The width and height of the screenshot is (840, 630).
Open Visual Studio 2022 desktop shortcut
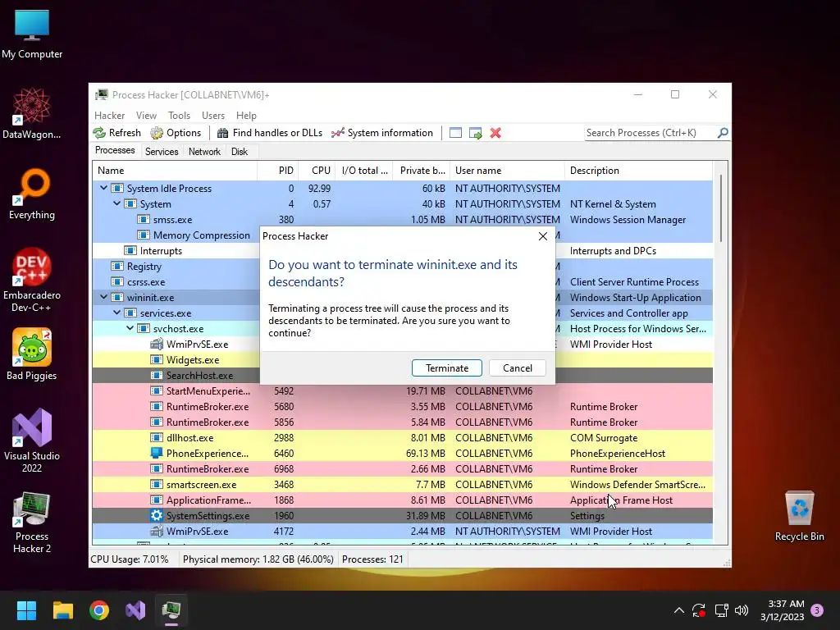[x=32, y=441]
